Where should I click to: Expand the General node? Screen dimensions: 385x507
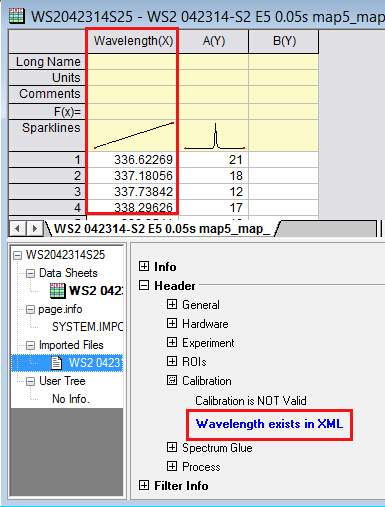click(172, 304)
